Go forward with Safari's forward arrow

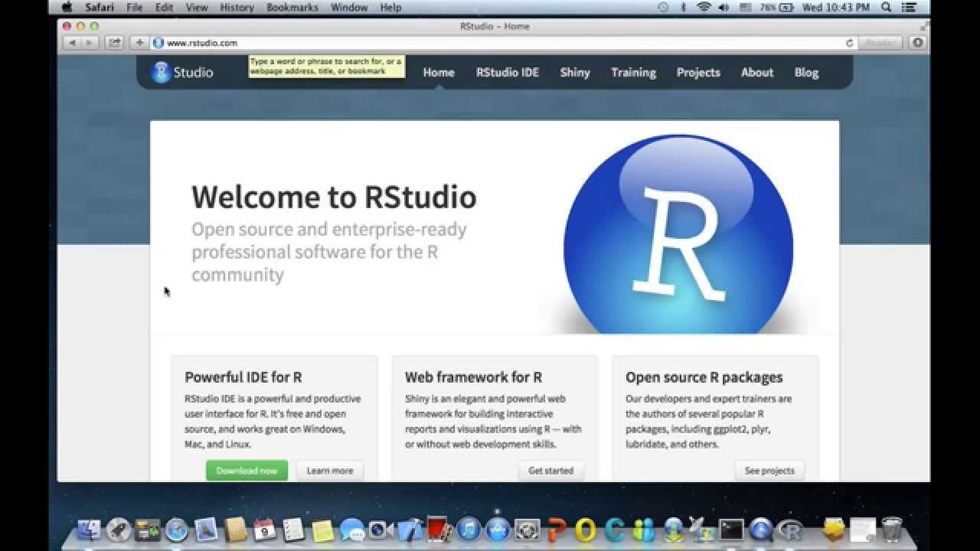pos(90,43)
